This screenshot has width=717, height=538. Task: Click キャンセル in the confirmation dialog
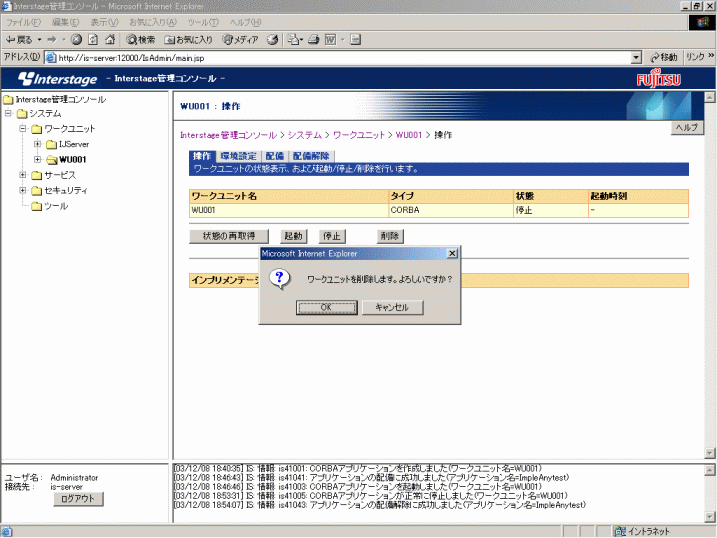click(x=392, y=307)
